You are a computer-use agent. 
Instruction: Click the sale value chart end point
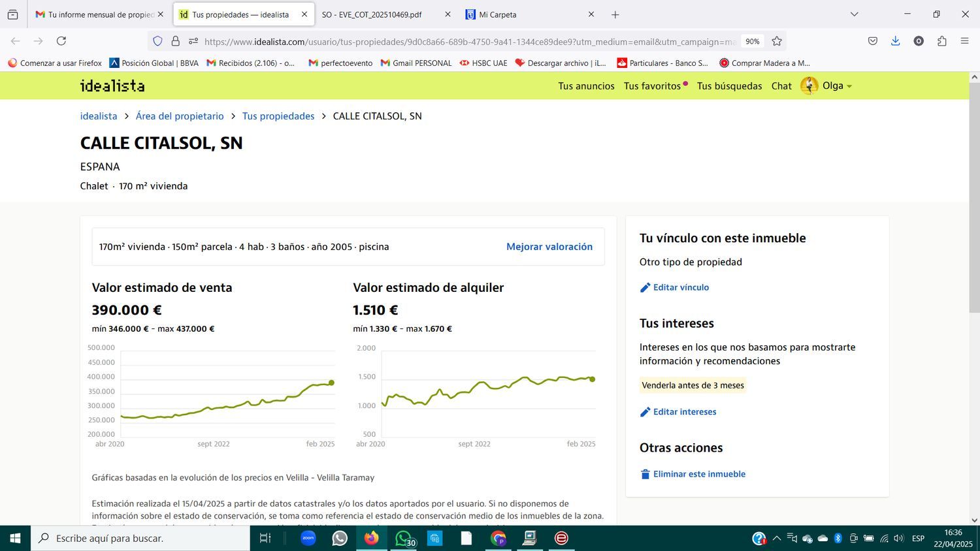331,383
